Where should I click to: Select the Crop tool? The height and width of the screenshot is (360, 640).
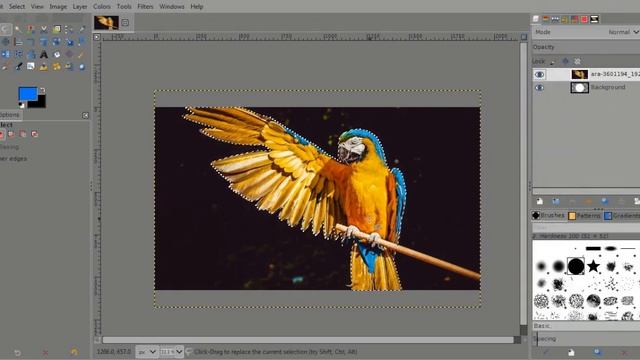31,42
